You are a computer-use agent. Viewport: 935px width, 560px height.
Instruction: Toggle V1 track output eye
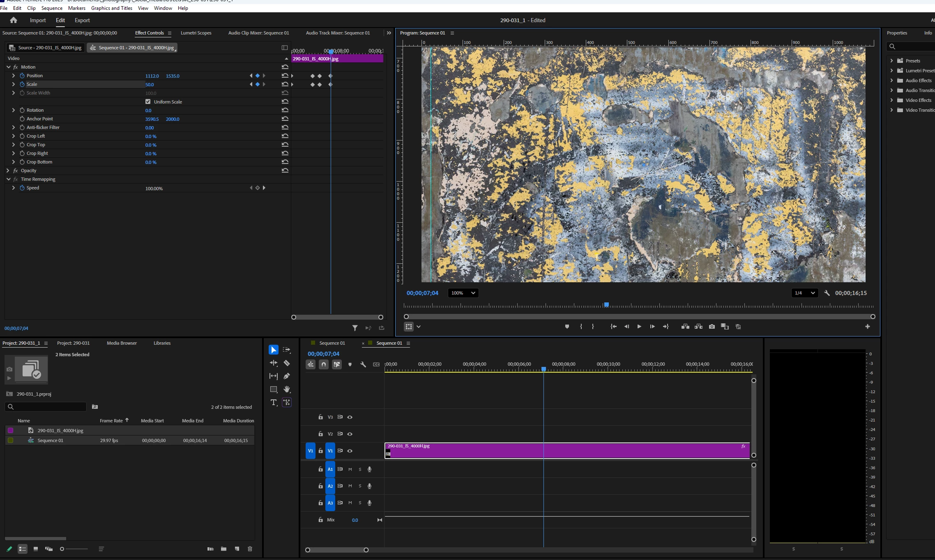[350, 451]
